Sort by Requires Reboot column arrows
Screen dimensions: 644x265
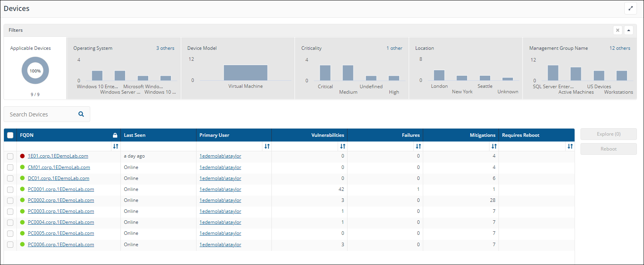click(570, 146)
